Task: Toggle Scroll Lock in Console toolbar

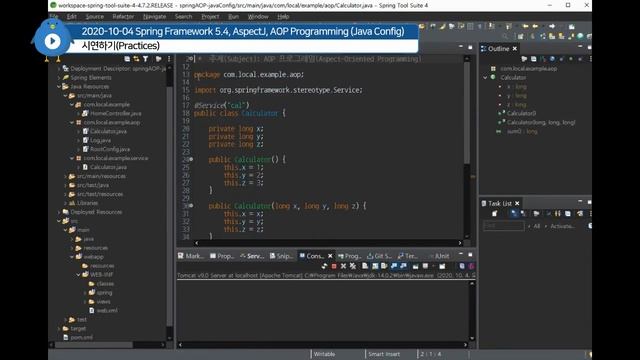Action: pos(375,266)
